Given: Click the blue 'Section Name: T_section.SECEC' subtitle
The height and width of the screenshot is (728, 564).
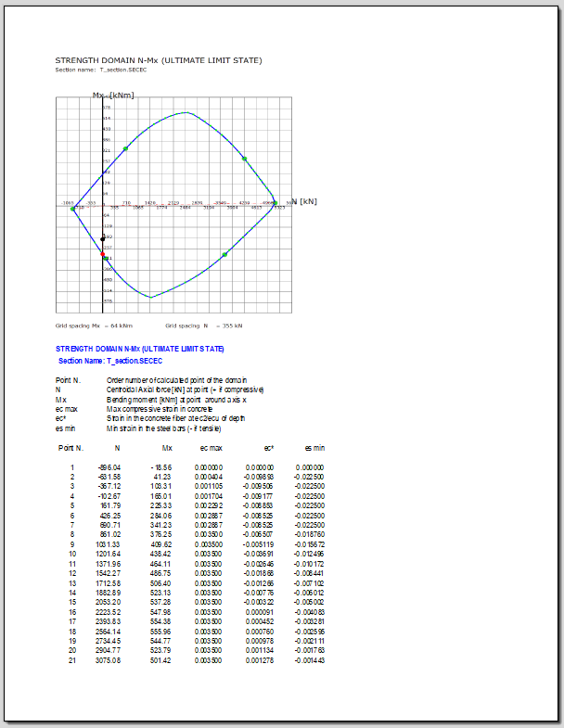Looking at the screenshot, I should pyautogui.click(x=110, y=361).
